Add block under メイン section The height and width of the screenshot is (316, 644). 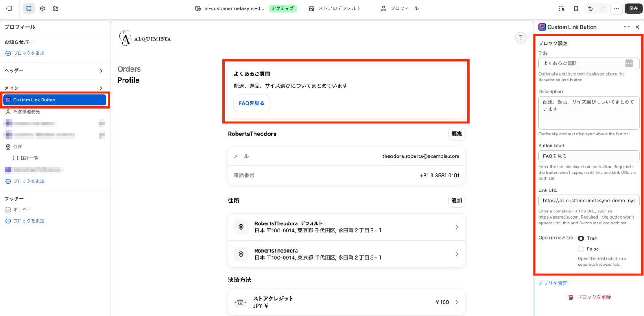(25, 181)
